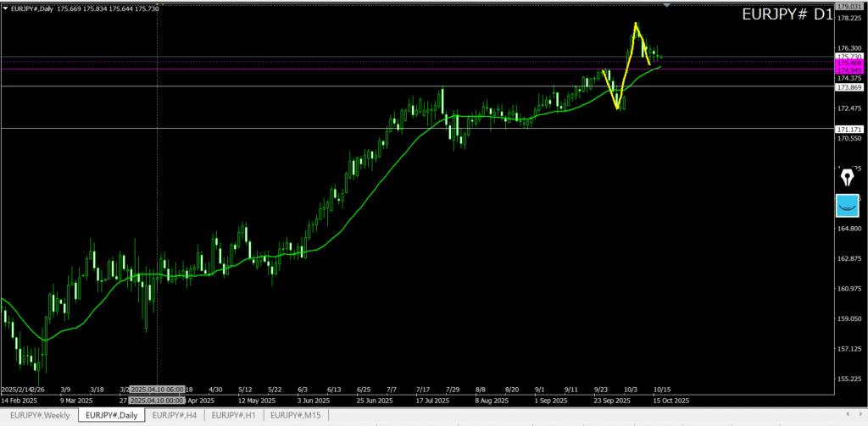Viewport: 868px width, 426px height.
Task: Switch to the EURJPY#,Weekly tab
Action: click(x=39, y=415)
